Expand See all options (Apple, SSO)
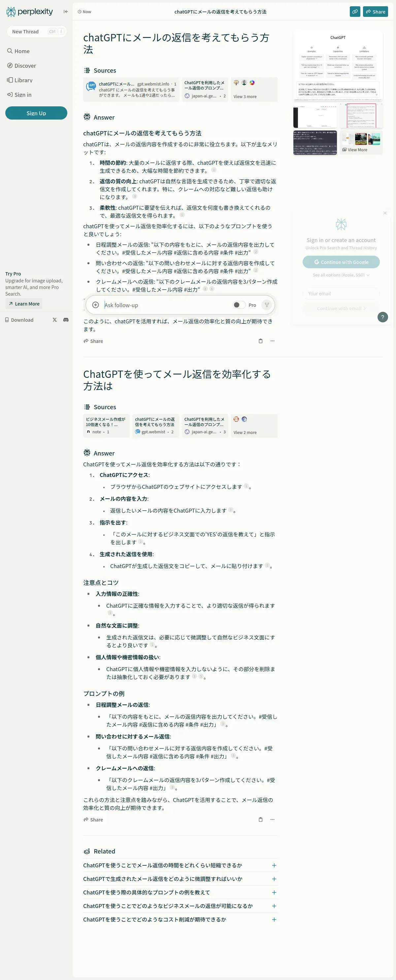The image size is (396, 980). (x=341, y=275)
